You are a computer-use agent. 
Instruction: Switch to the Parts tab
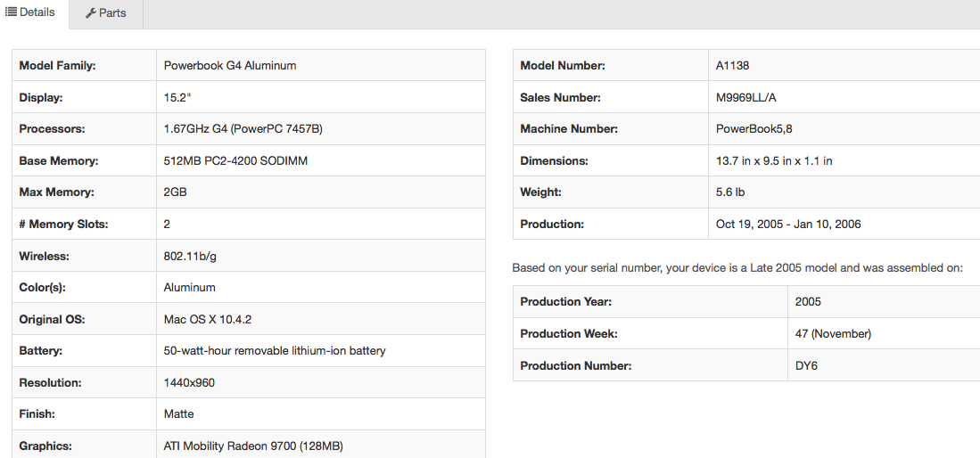click(106, 13)
